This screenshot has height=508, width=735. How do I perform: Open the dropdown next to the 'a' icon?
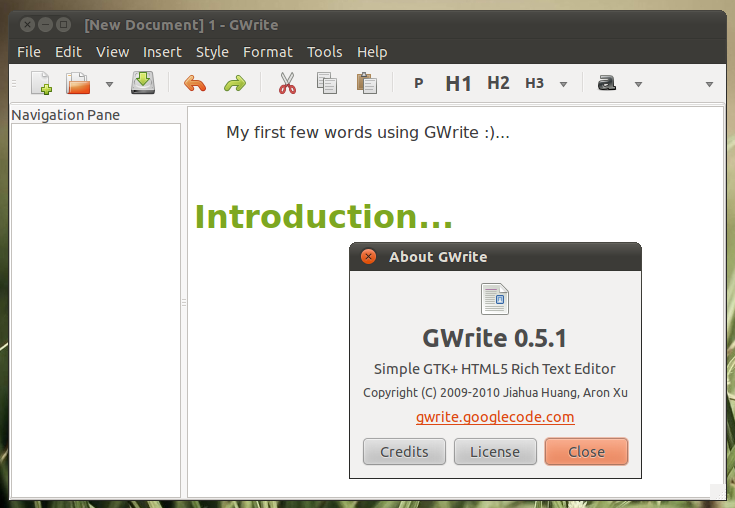pos(638,84)
